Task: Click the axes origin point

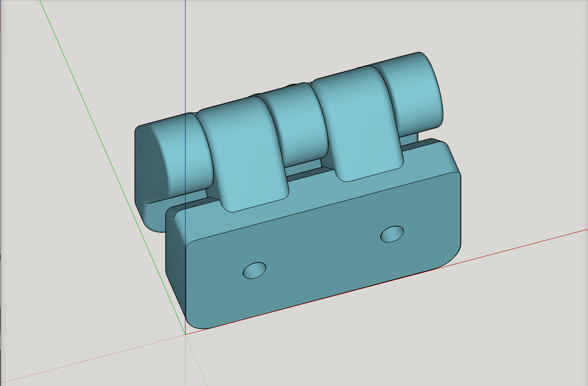Action: pyautogui.click(x=185, y=335)
